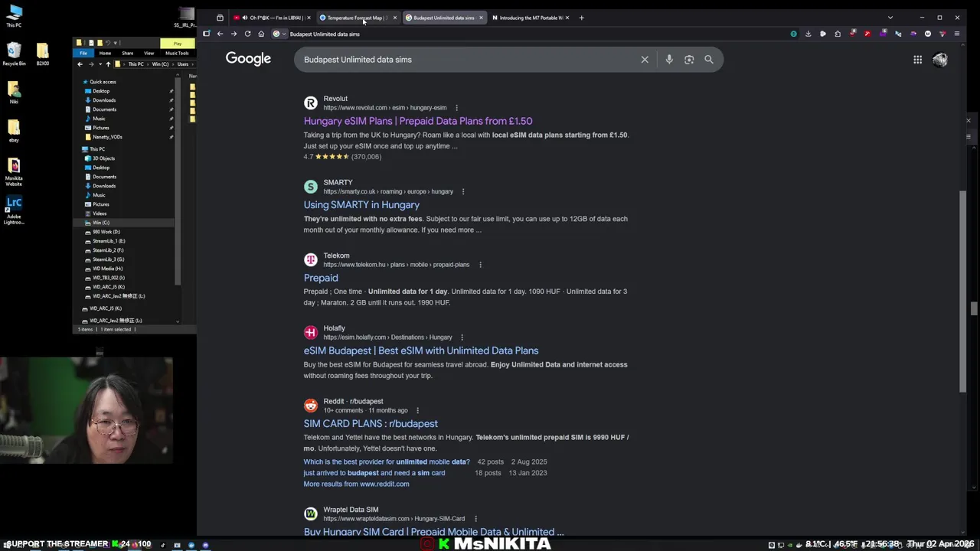
Task: Click the Google search text field
Action: point(467,60)
